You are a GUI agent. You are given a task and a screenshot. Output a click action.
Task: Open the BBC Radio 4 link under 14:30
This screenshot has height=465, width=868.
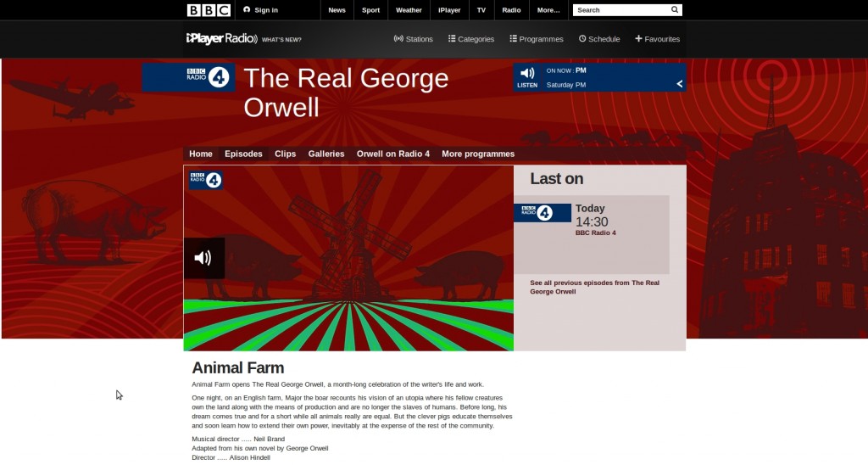coord(595,232)
